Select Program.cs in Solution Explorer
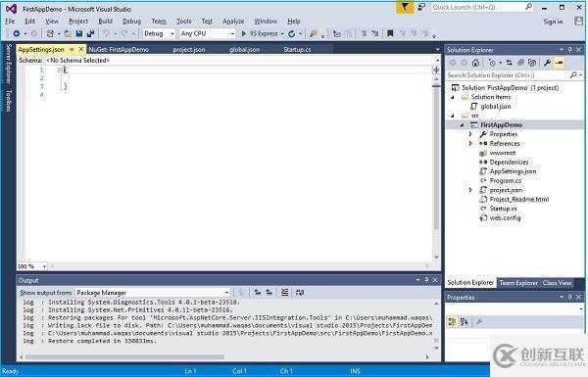Screen dimensions: 588x377 [505, 180]
